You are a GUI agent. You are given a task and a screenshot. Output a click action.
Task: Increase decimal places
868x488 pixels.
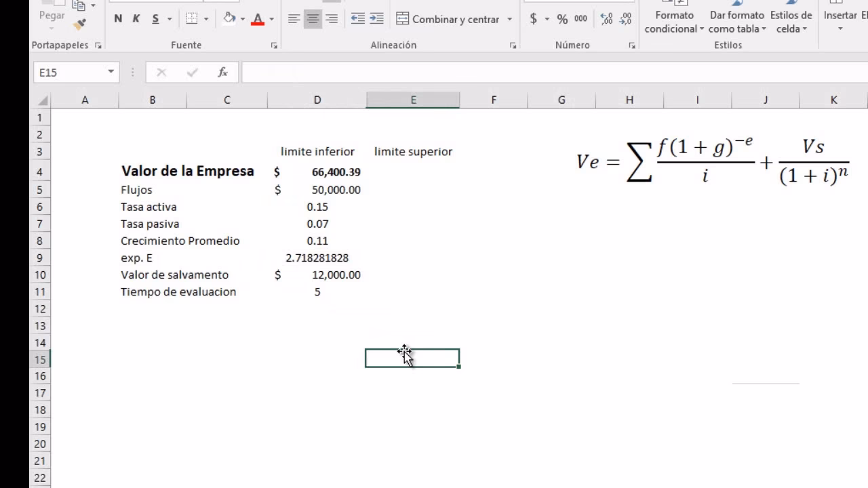(x=606, y=19)
